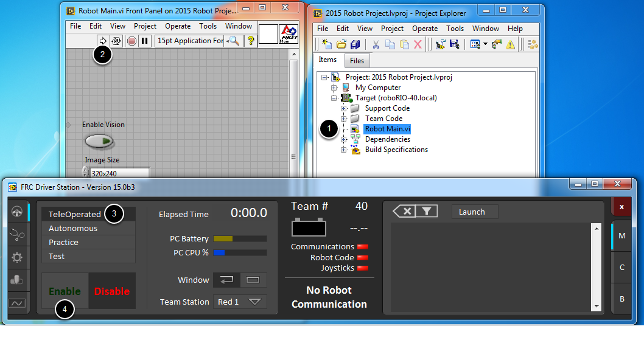644x346 pixels.
Task: Switch to the Files tab
Action: coord(357,61)
